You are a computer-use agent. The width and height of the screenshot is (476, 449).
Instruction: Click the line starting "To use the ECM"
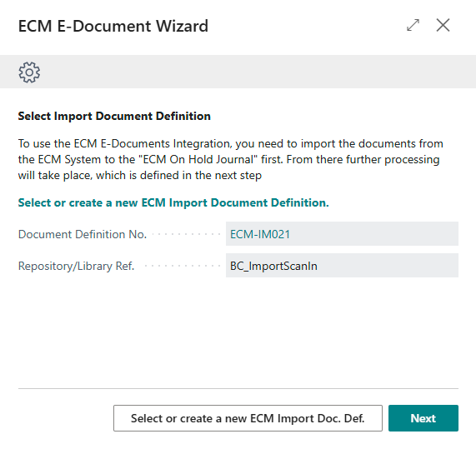(231, 143)
